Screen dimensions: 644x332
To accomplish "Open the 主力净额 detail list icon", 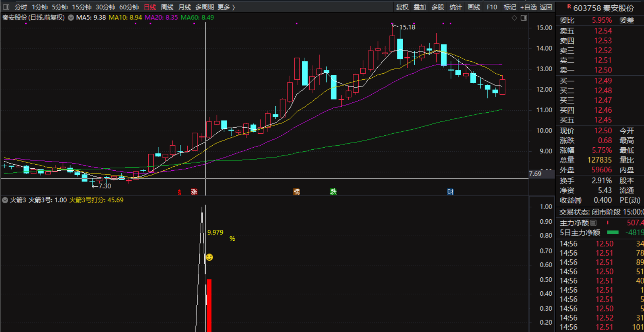I will pos(593,223).
